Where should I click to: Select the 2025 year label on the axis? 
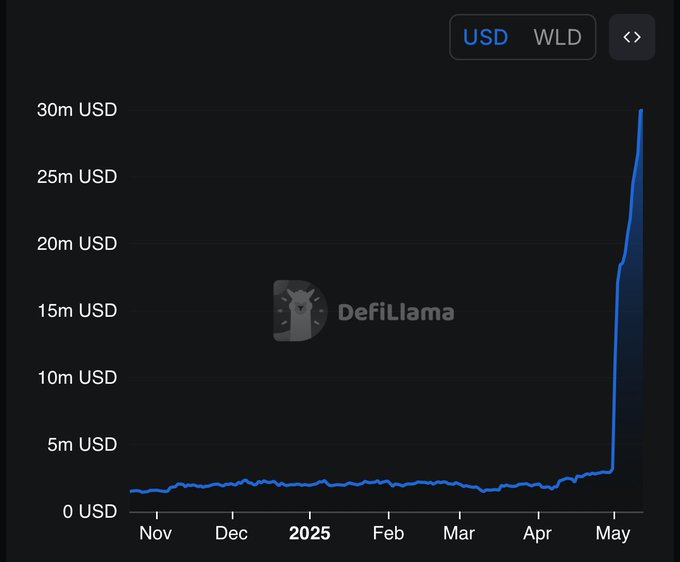309,534
